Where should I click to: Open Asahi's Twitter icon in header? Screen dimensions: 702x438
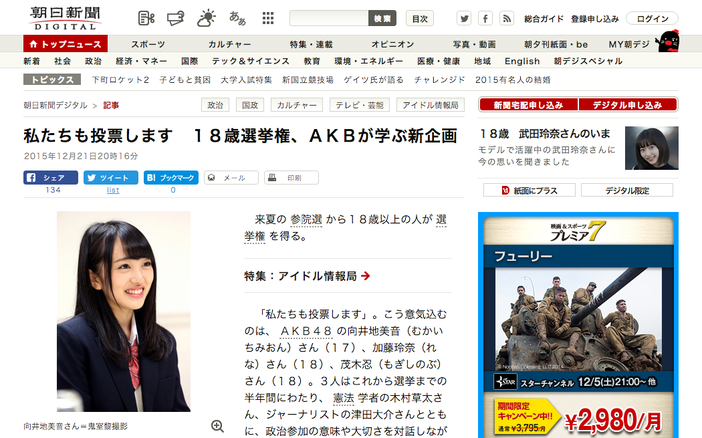(464, 18)
